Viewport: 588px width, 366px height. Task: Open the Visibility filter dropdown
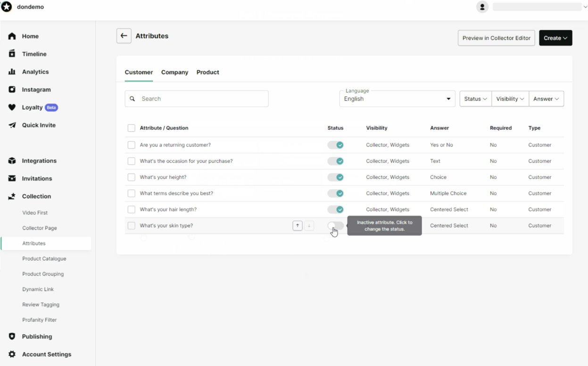click(510, 99)
